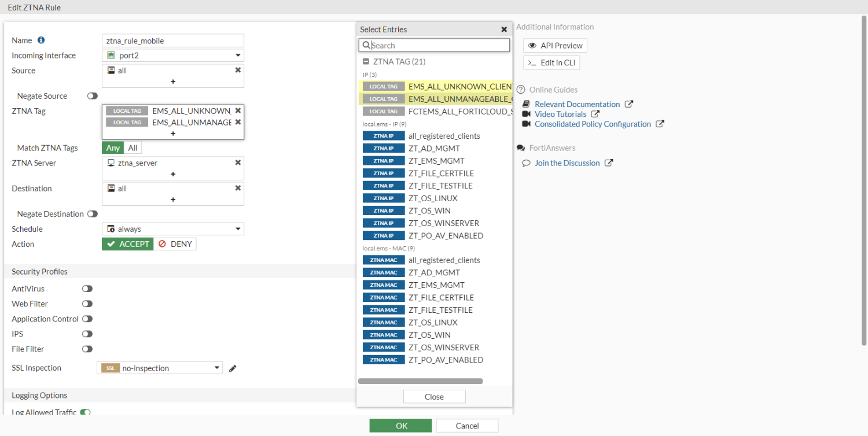
Task: Click the Search field in Select Entries panel
Action: click(x=434, y=45)
